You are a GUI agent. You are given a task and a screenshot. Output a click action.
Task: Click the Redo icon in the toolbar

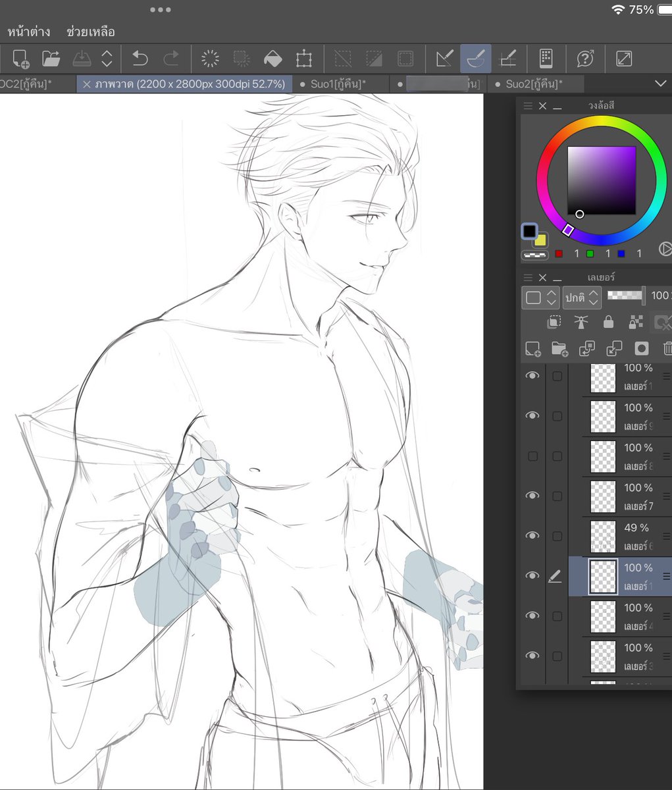pyautogui.click(x=170, y=58)
